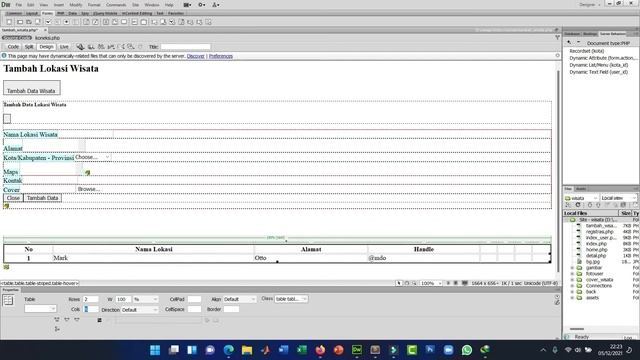Viewport: 640px width, 360px height.
Task: Select the table tag in tag selector
Action: pyautogui.click(x=40, y=283)
